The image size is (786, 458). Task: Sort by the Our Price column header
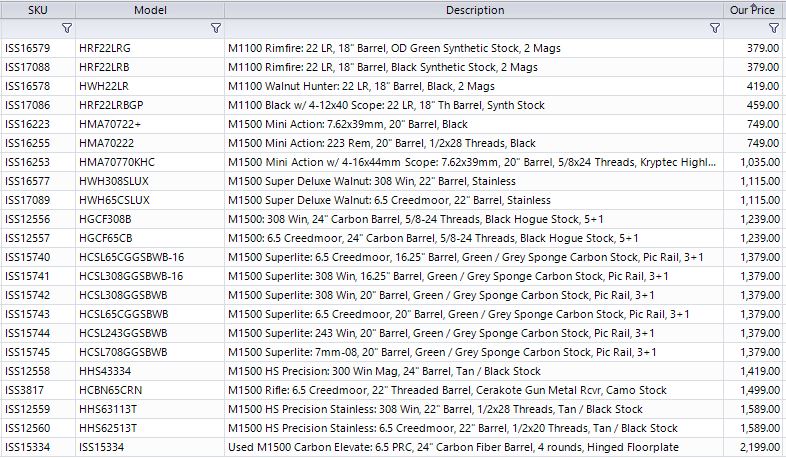(x=753, y=10)
